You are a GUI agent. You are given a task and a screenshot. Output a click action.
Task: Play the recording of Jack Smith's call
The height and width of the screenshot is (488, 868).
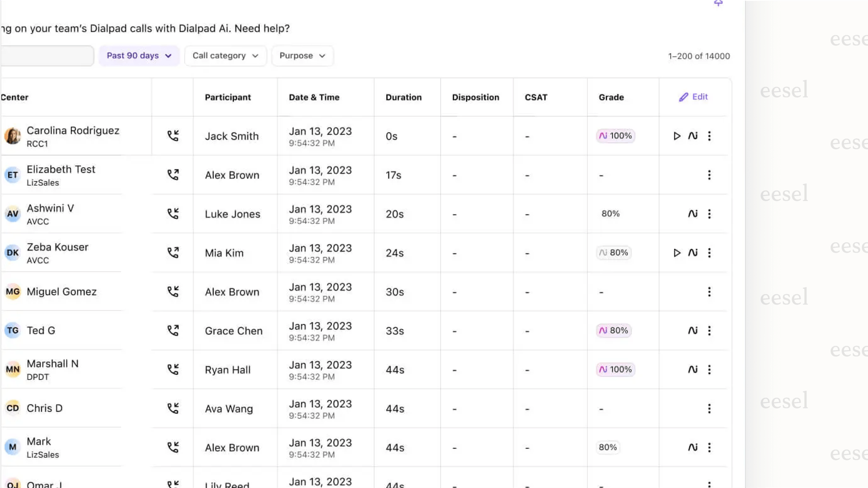point(677,136)
